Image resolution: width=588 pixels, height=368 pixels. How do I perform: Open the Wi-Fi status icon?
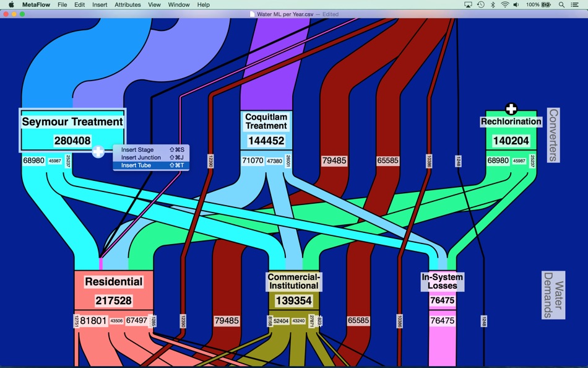tap(504, 4)
